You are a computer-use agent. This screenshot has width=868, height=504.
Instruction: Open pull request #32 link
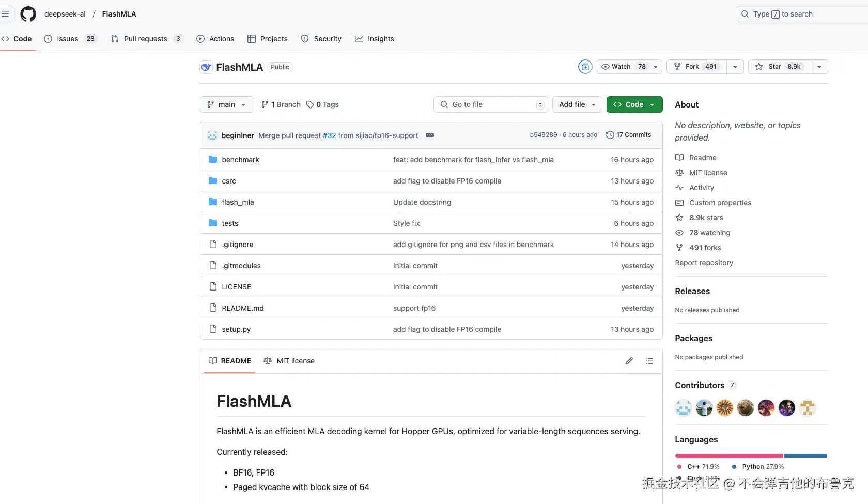click(x=329, y=135)
